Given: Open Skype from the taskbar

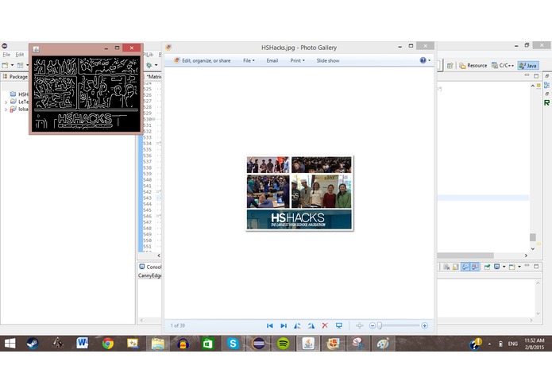Looking at the screenshot, I should pyautogui.click(x=233, y=344).
